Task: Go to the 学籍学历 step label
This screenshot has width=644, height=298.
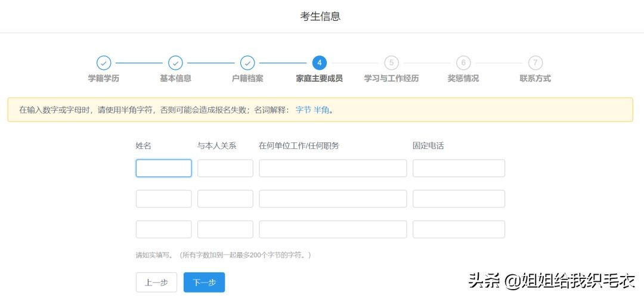Action: tap(104, 79)
